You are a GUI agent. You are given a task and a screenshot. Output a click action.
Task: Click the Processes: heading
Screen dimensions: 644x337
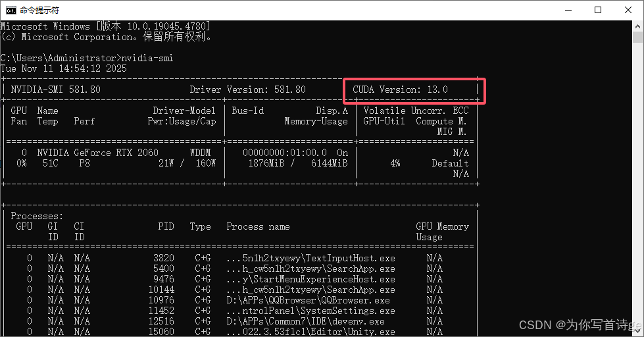click(37, 216)
